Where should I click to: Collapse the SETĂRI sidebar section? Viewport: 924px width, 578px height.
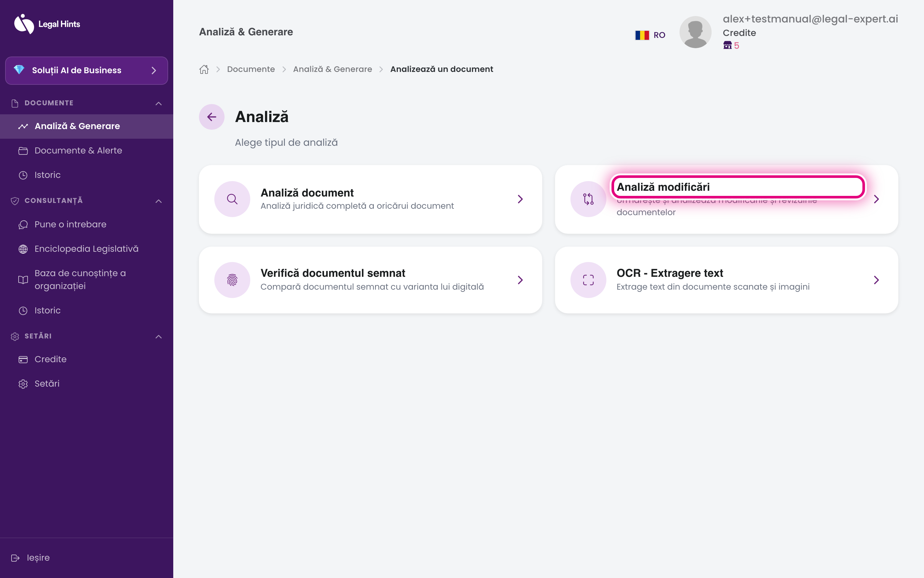pos(158,337)
